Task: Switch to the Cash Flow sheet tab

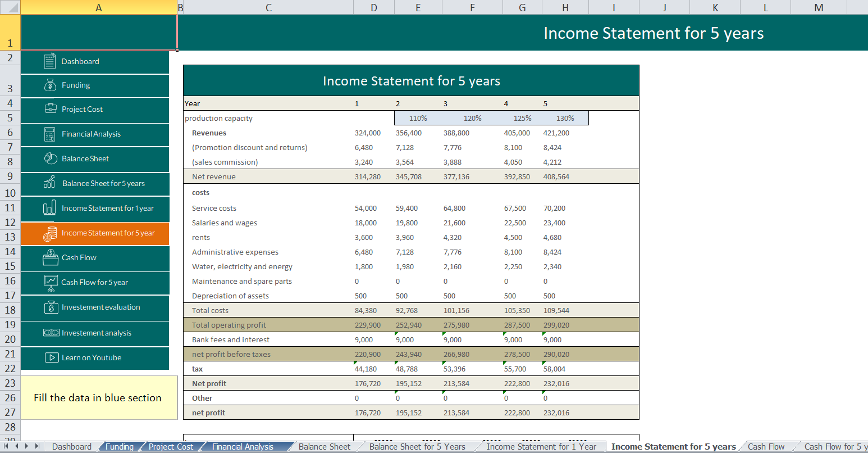Action: tap(766, 447)
